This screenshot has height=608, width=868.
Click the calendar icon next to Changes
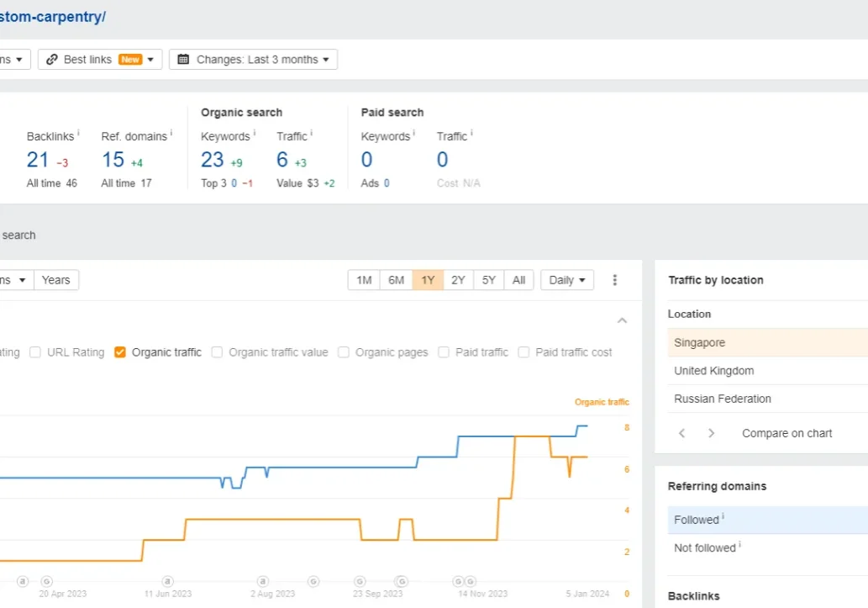pos(183,60)
